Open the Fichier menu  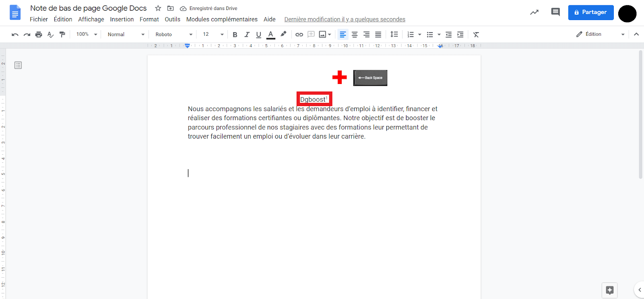click(x=39, y=19)
